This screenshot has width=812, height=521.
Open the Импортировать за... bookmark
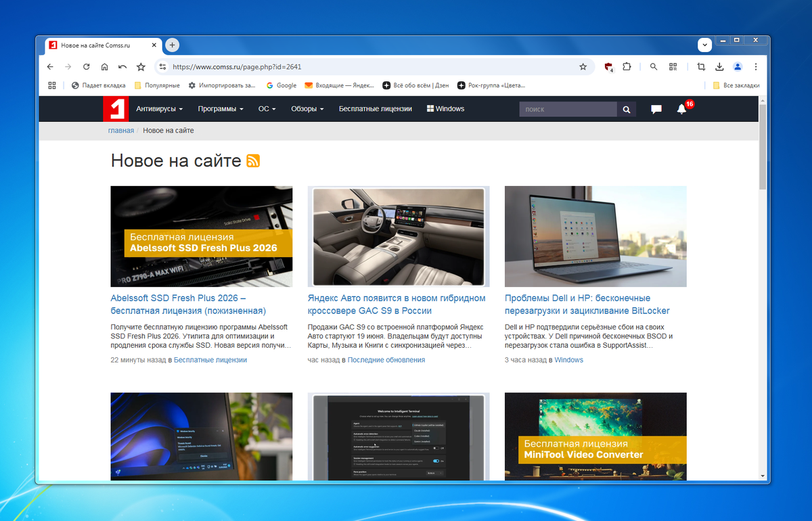(223, 86)
